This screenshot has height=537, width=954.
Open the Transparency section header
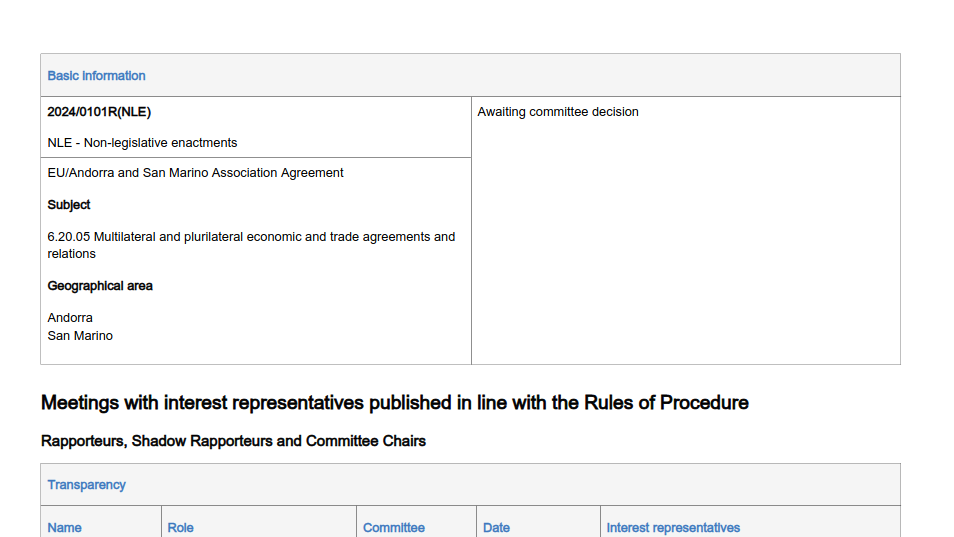pyautogui.click(x=86, y=485)
